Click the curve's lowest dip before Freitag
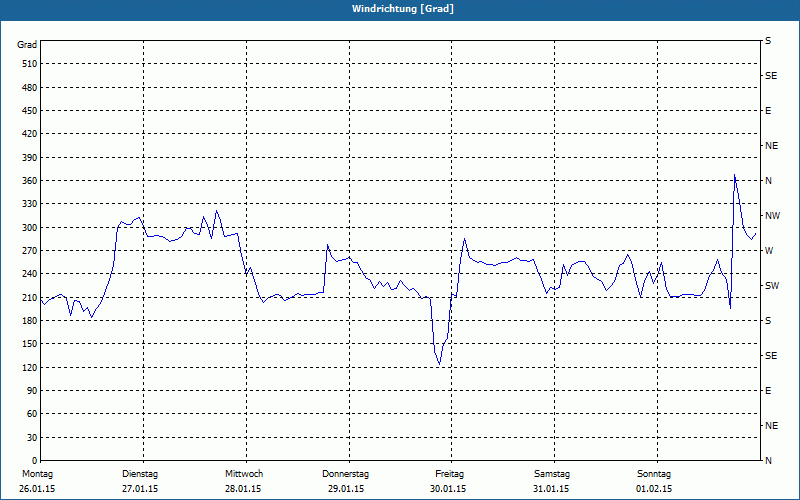The height and width of the screenshot is (500, 800). [x=439, y=364]
